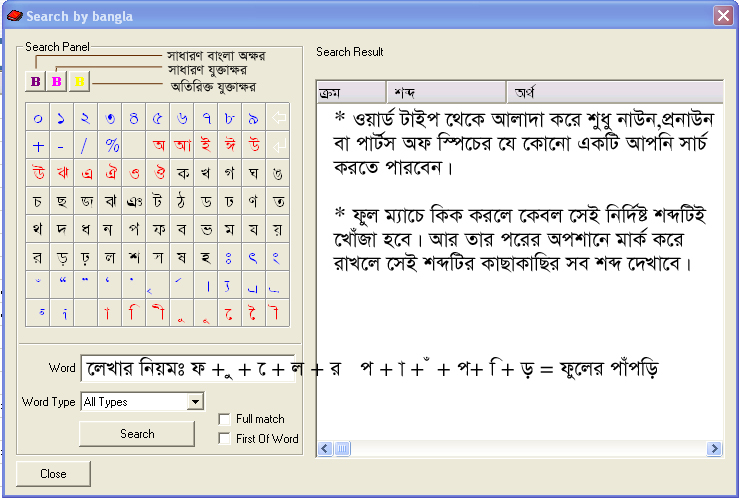This screenshot has width=739, height=498.
Task: Click the red vowel ঋ key
Action: point(62,173)
